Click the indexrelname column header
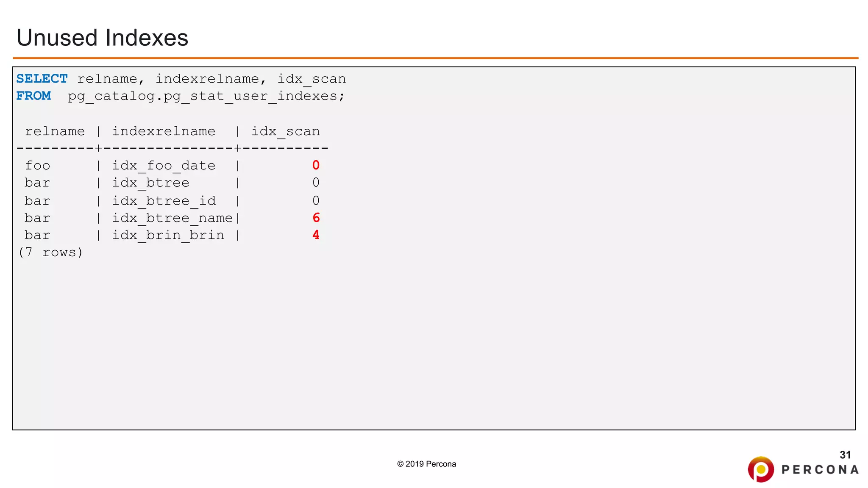Viewport: 868px width, 488px height. point(164,131)
